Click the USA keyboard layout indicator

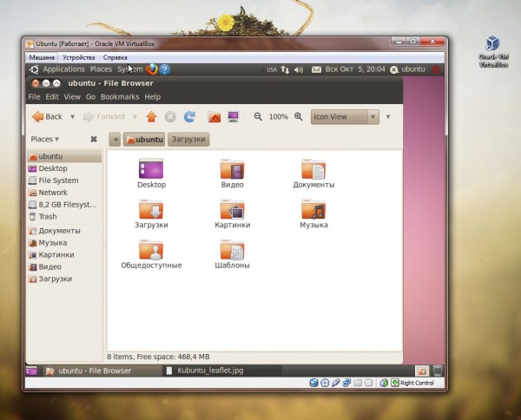pyautogui.click(x=272, y=69)
